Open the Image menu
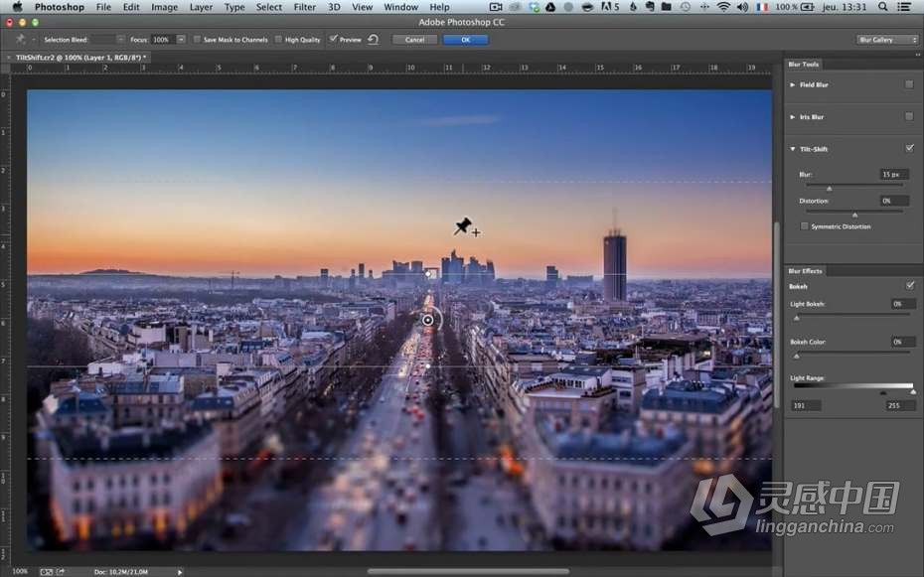Viewport: 924px width, 577px height. click(164, 7)
